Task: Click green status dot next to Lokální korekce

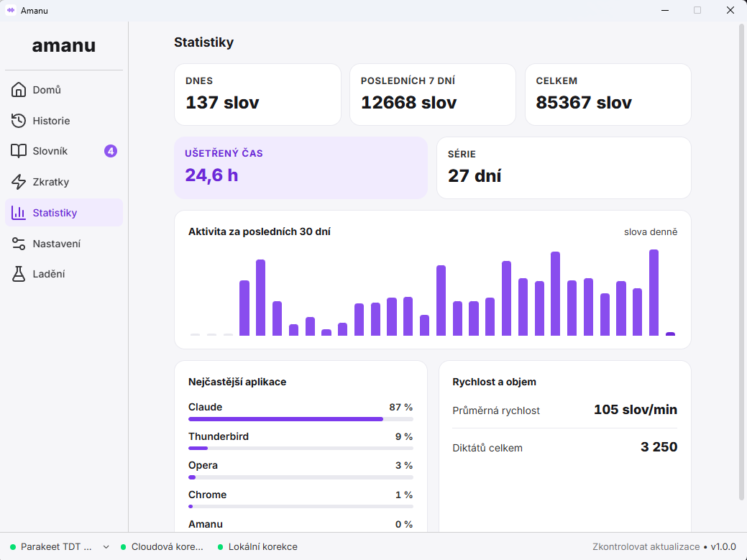Action: pos(220,546)
